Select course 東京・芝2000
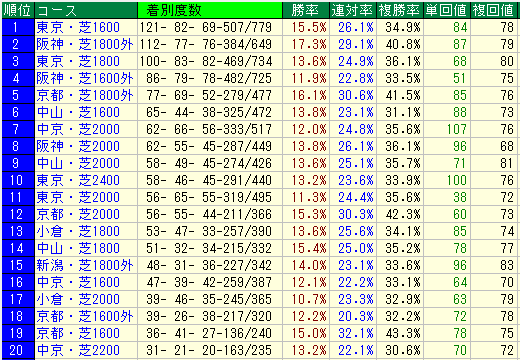Screen dimensions: 520x360 tap(78, 197)
